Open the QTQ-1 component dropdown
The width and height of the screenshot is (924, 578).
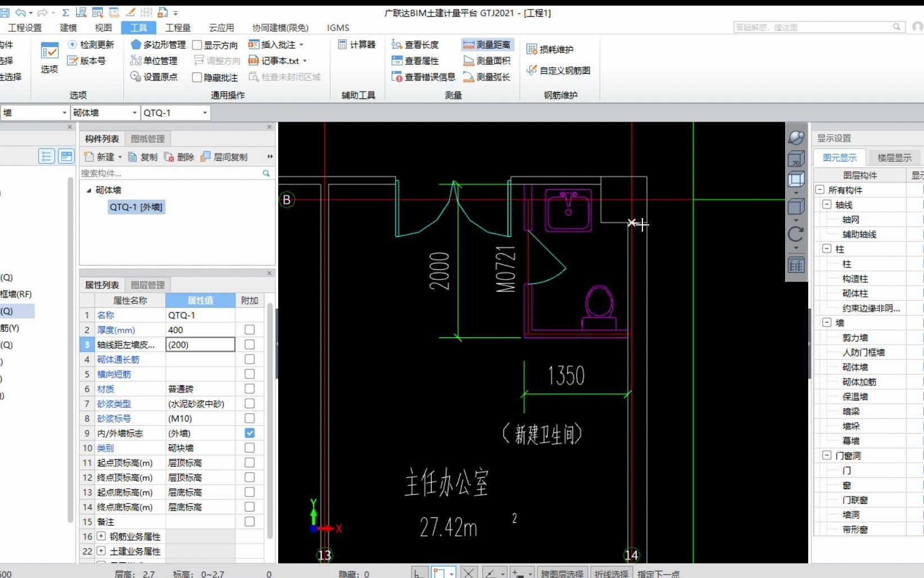[x=205, y=112]
